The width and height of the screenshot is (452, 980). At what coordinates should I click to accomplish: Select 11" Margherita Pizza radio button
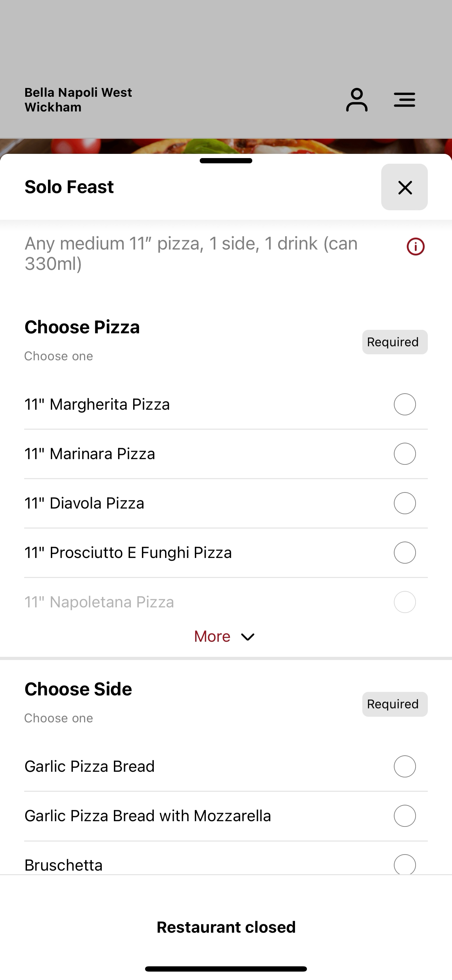tap(404, 404)
